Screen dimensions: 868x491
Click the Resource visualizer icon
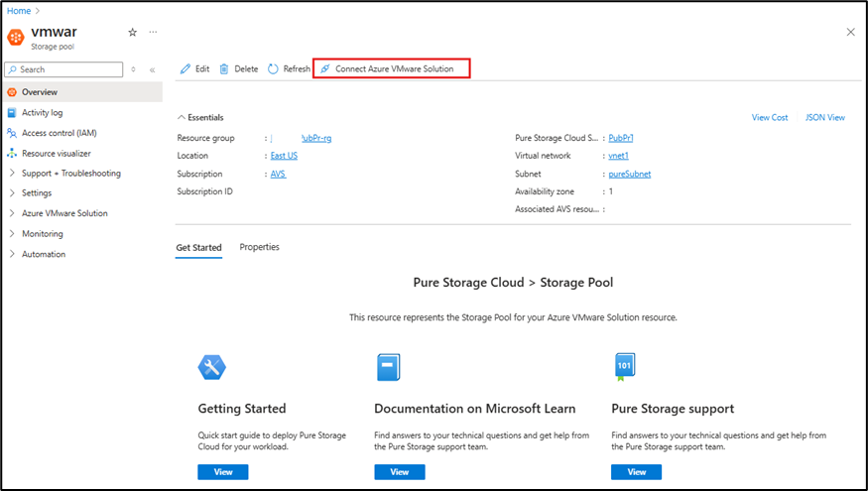(x=12, y=154)
